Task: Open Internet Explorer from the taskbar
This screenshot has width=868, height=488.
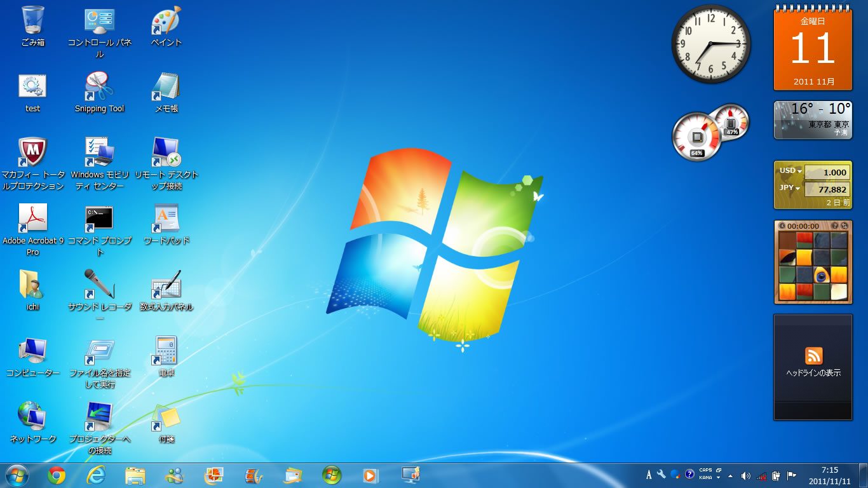Action: (96, 475)
